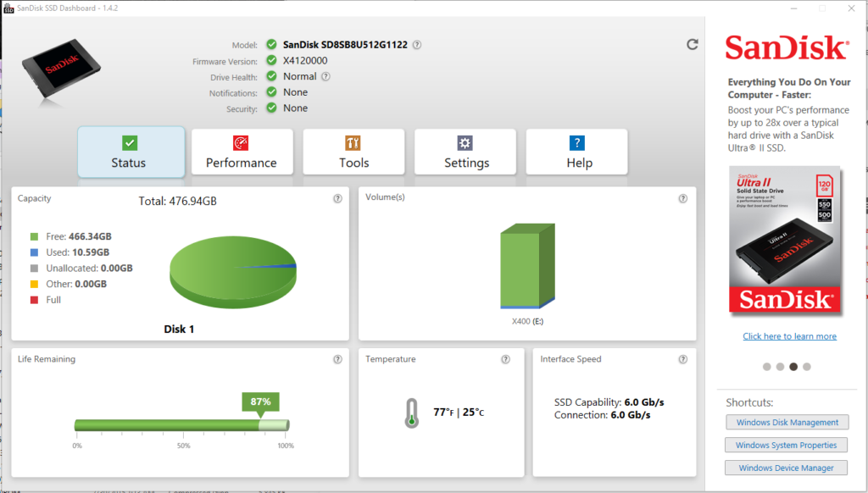Open the help icon in the Capacity panel
868x493 pixels.
click(x=337, y=198)
